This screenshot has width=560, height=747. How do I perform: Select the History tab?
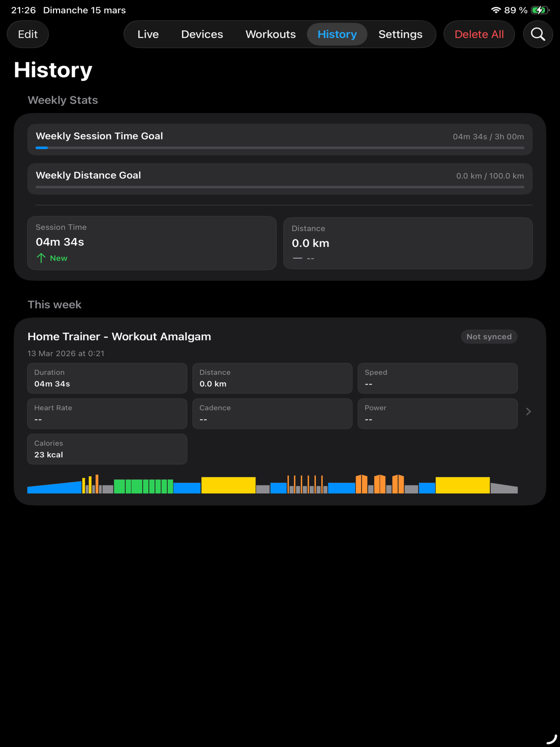(x=337, y=34)
